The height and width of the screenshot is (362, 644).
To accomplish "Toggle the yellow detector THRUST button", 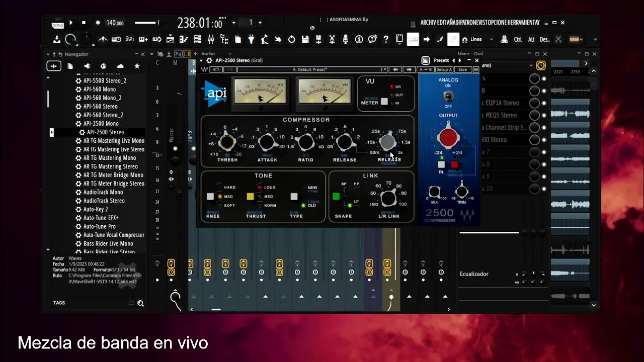I will [250, 197].
